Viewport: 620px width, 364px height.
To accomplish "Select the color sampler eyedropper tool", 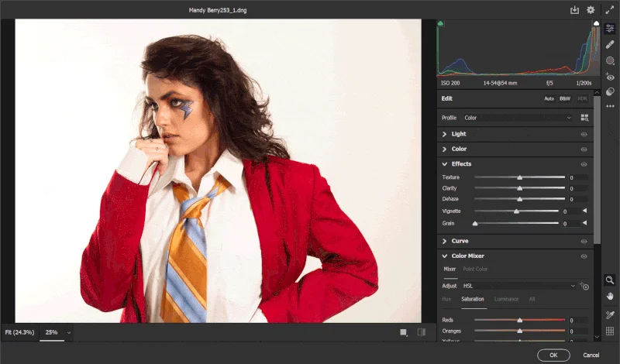I will tap(610, 315).
